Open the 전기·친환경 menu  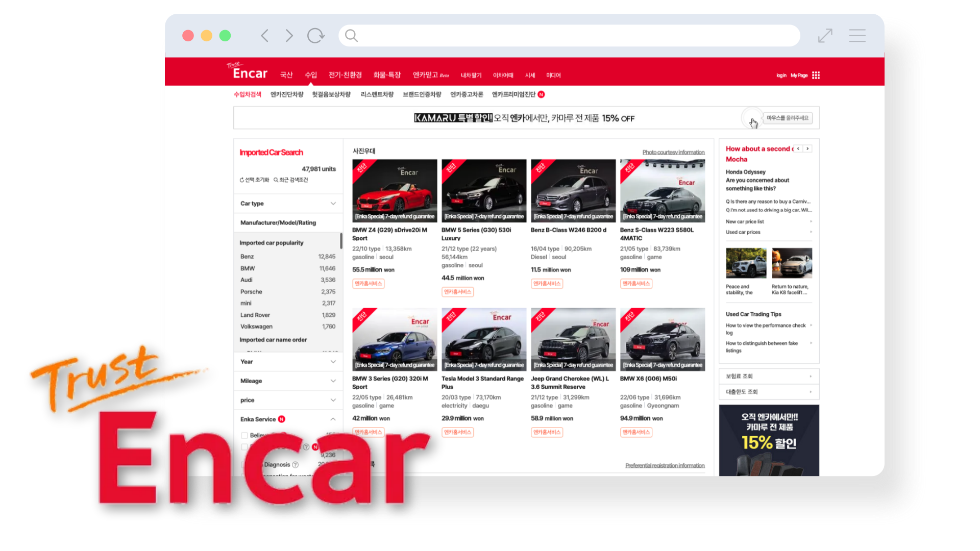[x=345, y=75]
